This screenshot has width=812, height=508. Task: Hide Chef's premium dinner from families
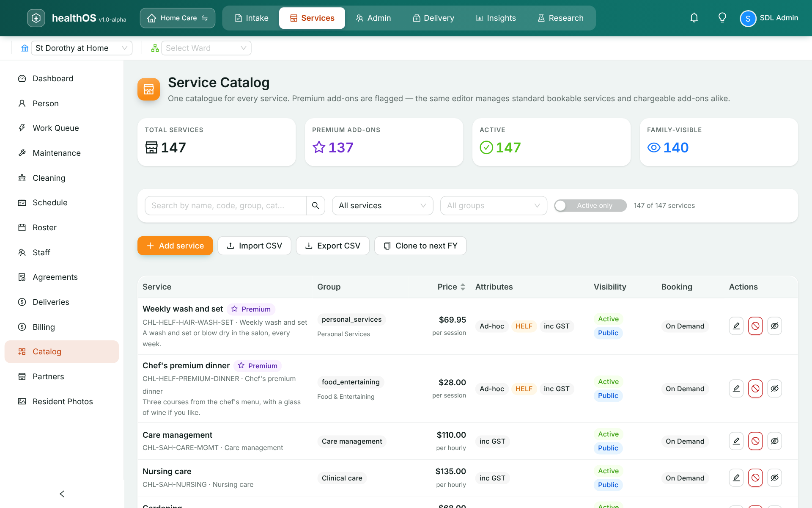point(774,389)
